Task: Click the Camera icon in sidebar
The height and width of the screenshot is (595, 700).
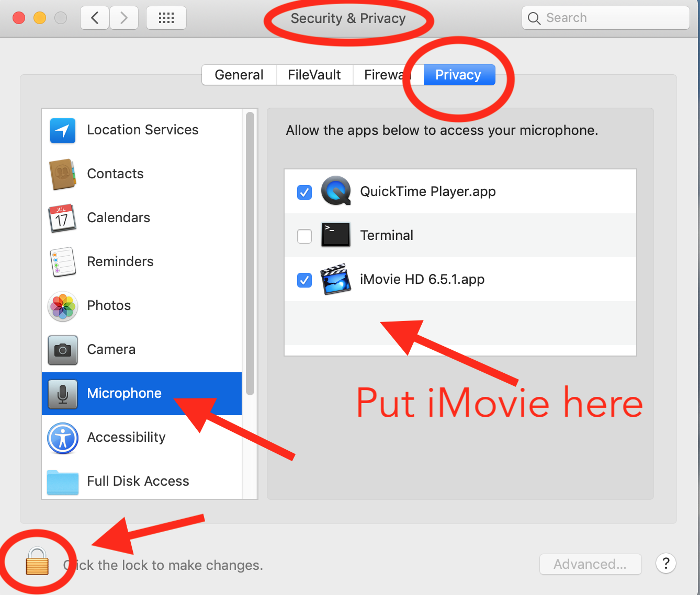Action: coord(63,350)
